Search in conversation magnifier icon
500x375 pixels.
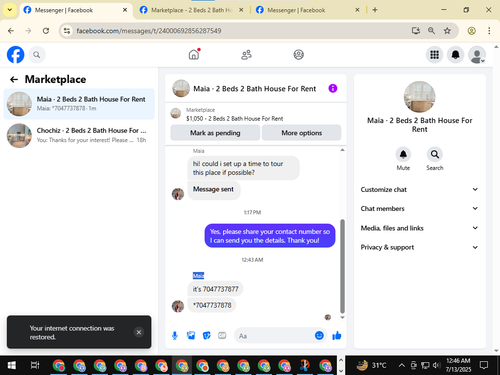pyautogui.click(x=435, y=154)
